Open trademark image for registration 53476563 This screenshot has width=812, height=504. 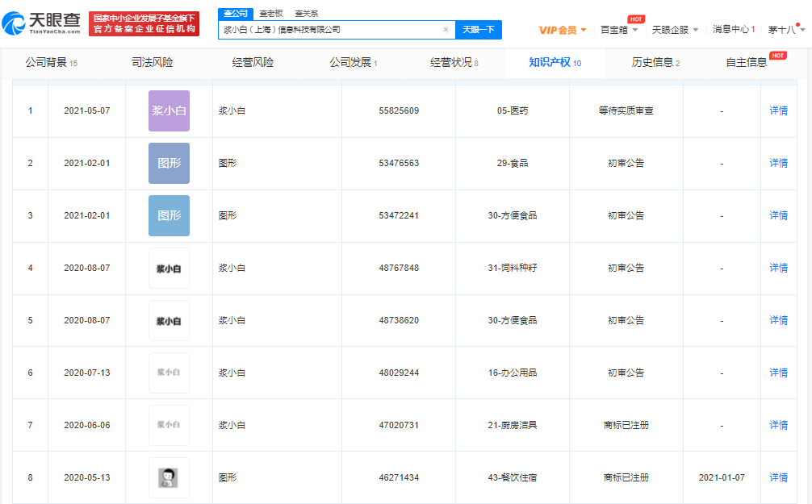(x=169, y=163)
